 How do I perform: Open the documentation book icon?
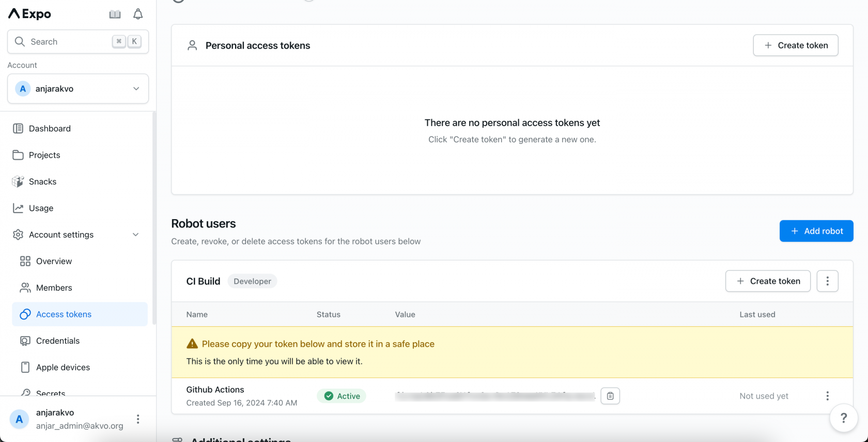coord(115,14)
